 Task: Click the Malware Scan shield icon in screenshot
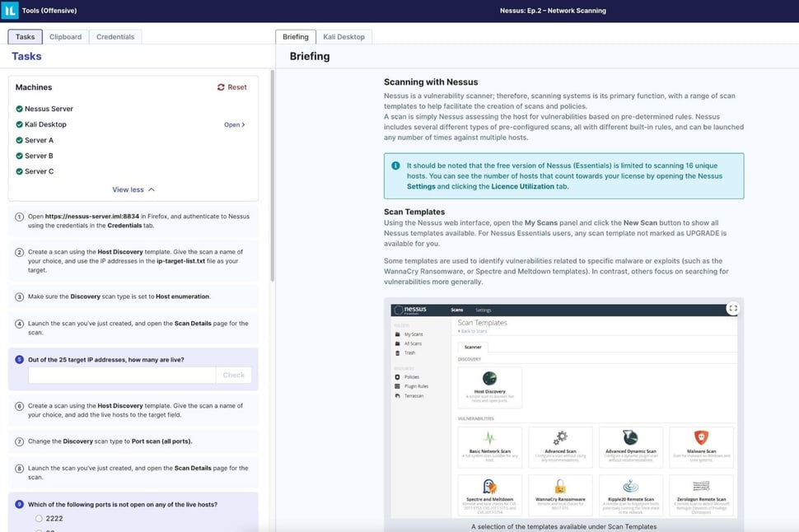[x=701, y=437]
